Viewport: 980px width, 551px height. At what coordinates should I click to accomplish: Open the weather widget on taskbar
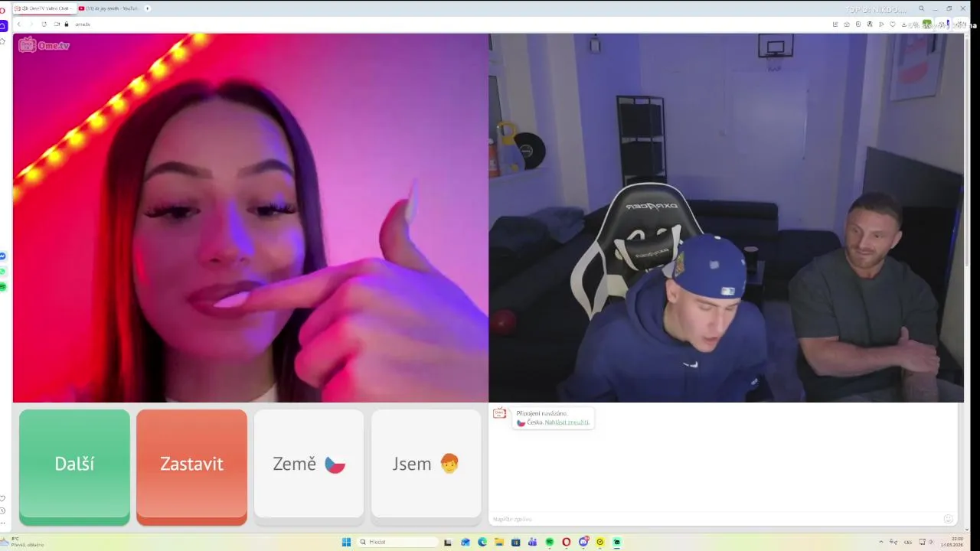[21, 542]
